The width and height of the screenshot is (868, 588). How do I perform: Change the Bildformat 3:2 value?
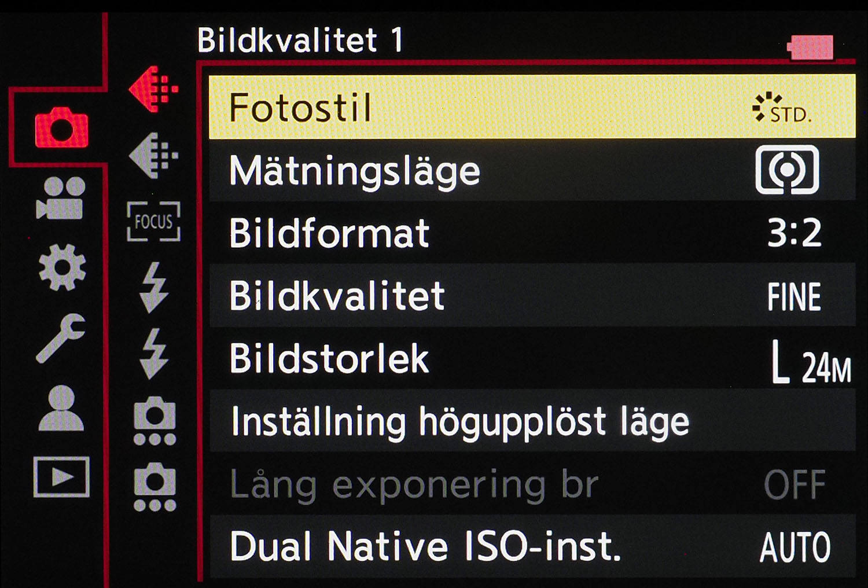(794, 233)
